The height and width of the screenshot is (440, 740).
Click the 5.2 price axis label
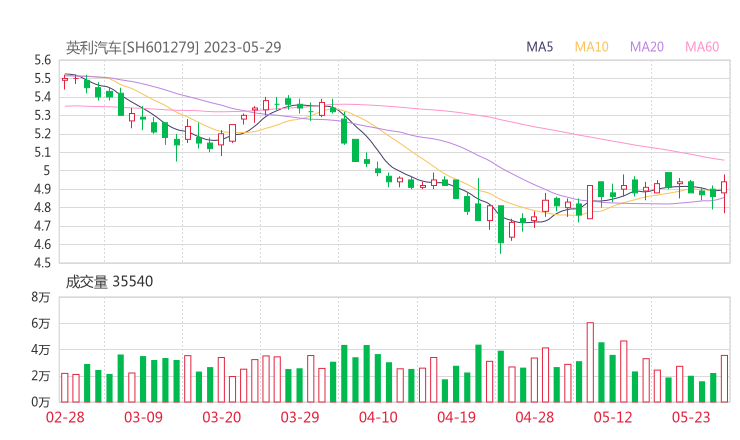[42, 134]
